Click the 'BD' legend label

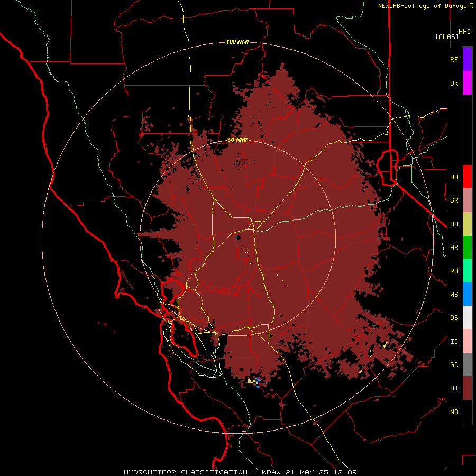454,224
